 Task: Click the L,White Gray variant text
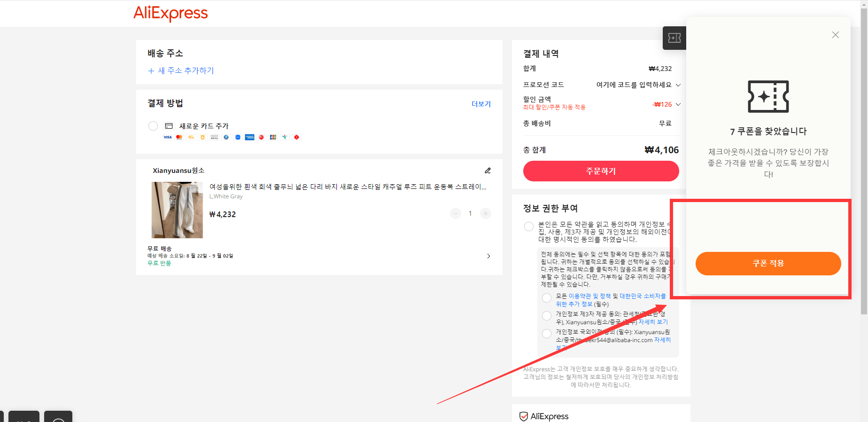[x=226, y=196]
